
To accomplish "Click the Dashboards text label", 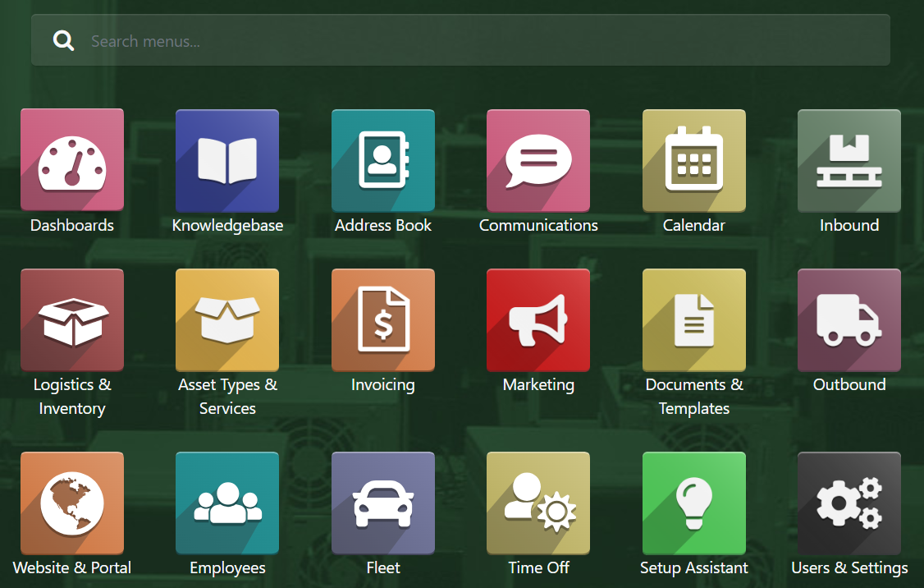I will click(x=72, y=225).
